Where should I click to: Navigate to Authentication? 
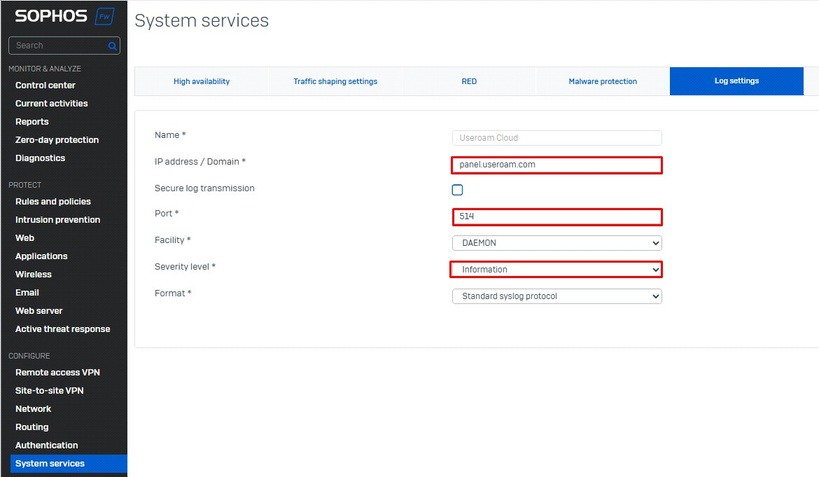[x=46, y=446]
